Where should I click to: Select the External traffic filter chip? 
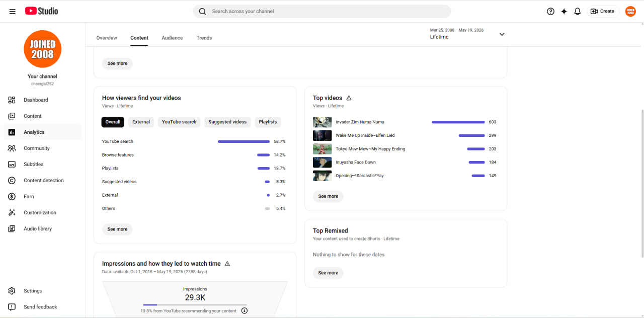pos(141,122)
